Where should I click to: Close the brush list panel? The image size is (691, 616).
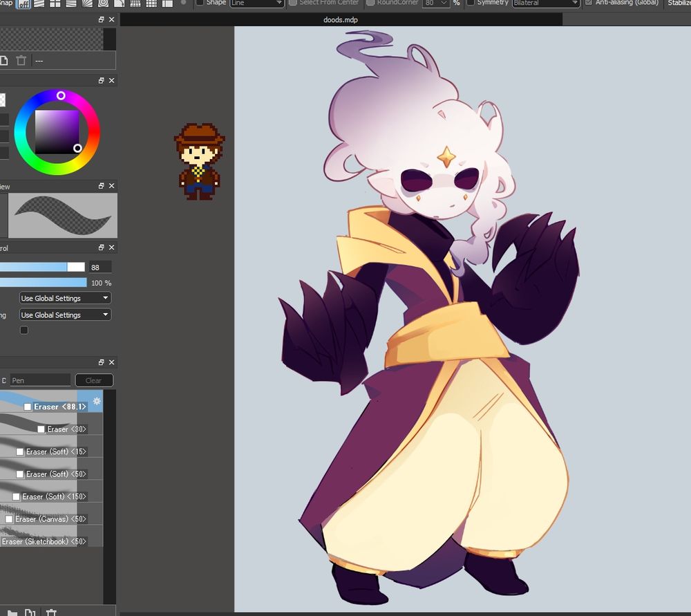tap(111, 362)
